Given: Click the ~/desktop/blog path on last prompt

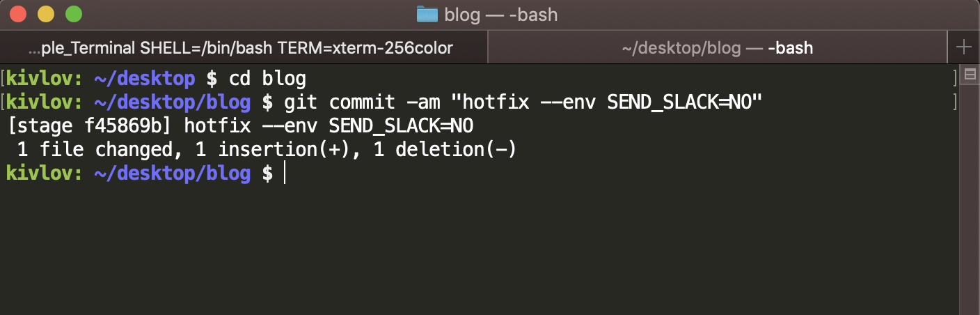Looking at the screenshot, I should click(x=171, y=174).
